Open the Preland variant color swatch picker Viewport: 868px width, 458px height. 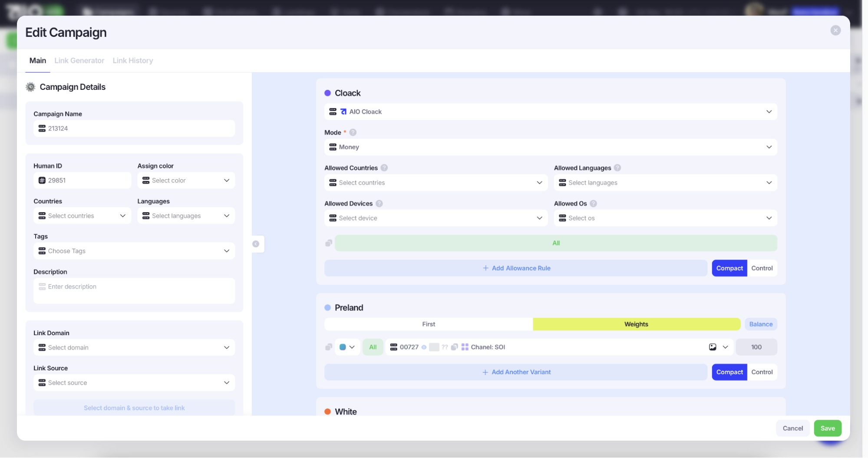tap(347, 347)
